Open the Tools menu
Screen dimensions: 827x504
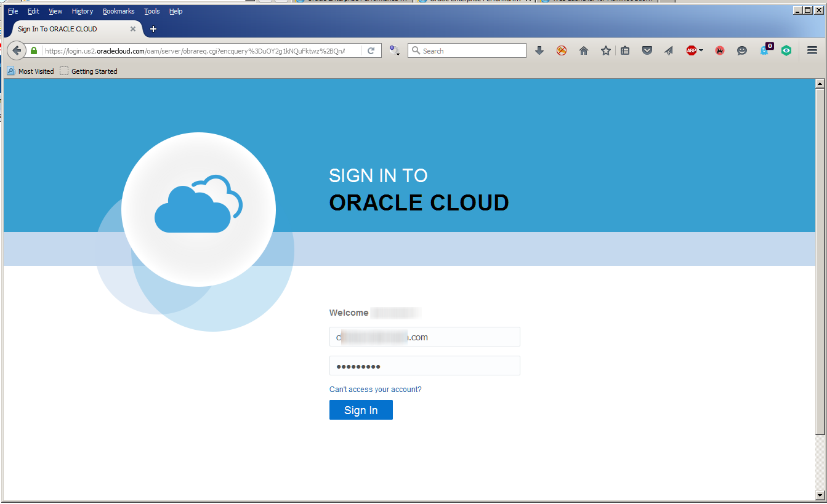[152, 11]
